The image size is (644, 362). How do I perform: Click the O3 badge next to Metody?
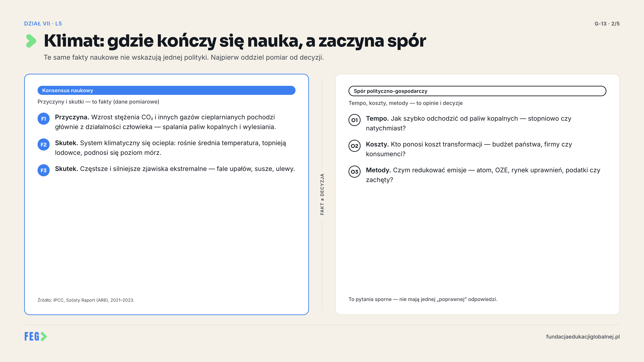(x=355, y=172)
